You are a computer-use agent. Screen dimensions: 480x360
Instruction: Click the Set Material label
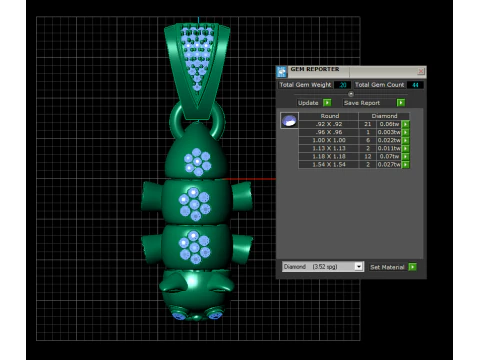click(387, 267)
